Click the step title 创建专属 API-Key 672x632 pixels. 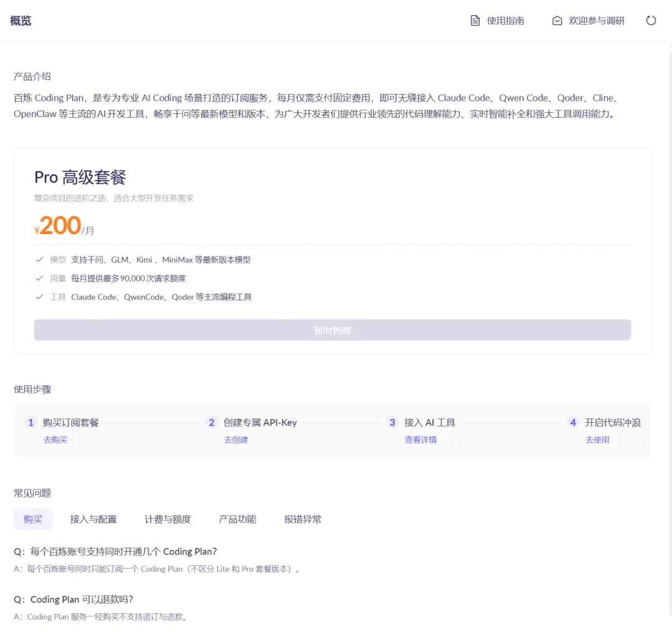click(260, 422)
